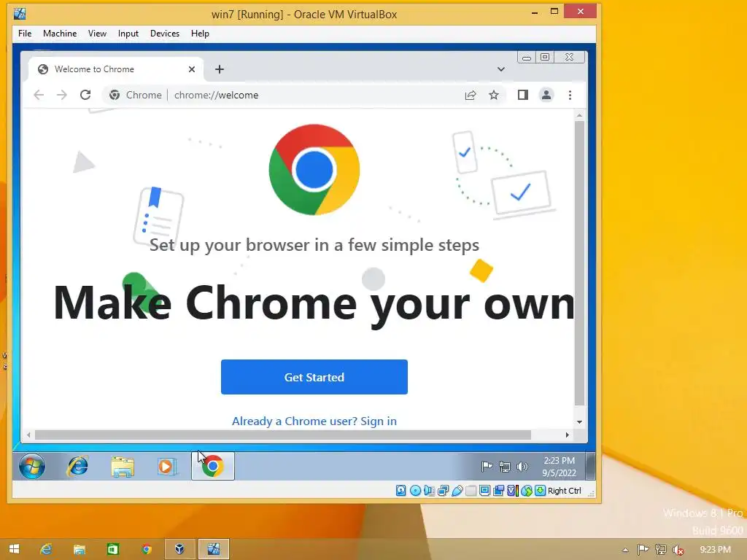Click the host network tray icon
This screenshot has width=747, height=560.
[661, 550]
